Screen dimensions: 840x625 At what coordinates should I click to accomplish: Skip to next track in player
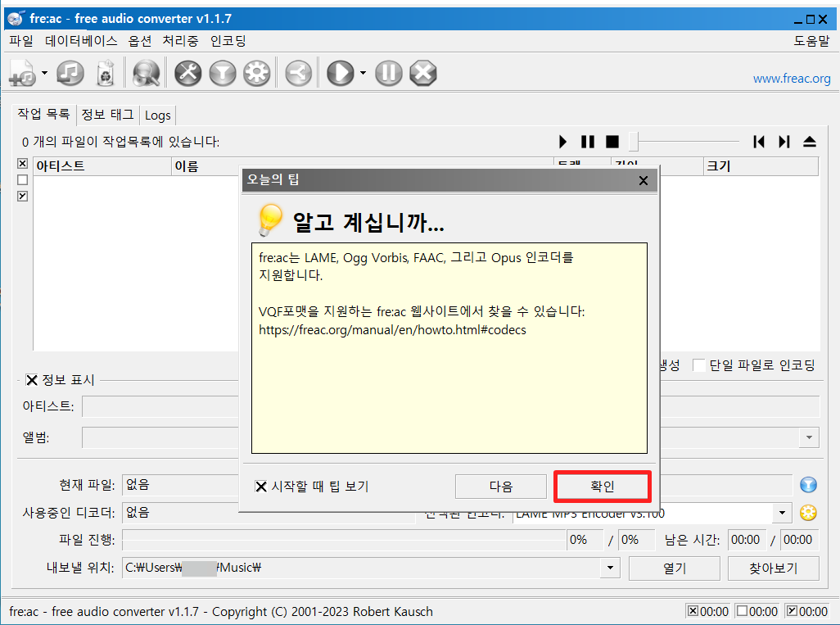pos(784,142)
